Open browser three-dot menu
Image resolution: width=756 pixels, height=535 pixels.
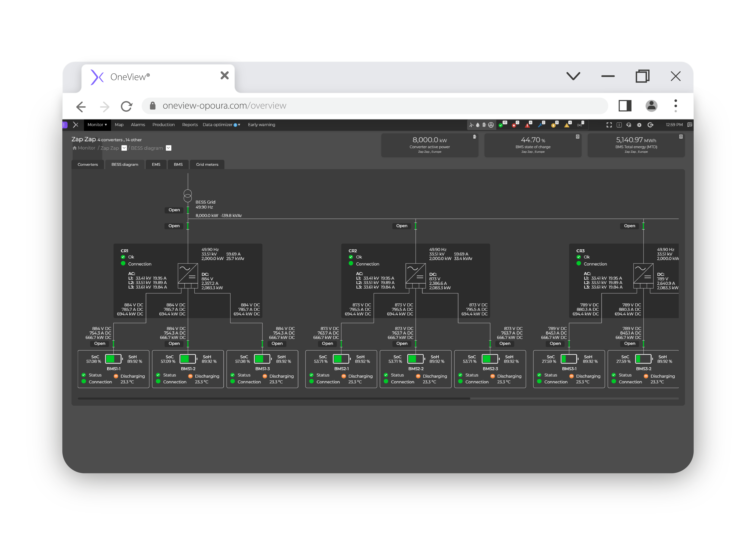tap(676, 106)
